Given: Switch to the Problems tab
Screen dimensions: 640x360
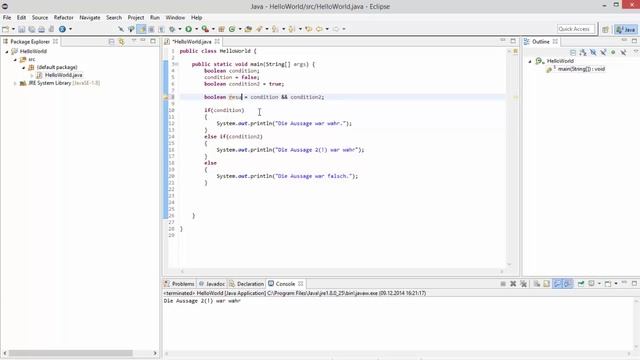Looking at the screenshot, I should pyautogui.click(x=180, y=284).
